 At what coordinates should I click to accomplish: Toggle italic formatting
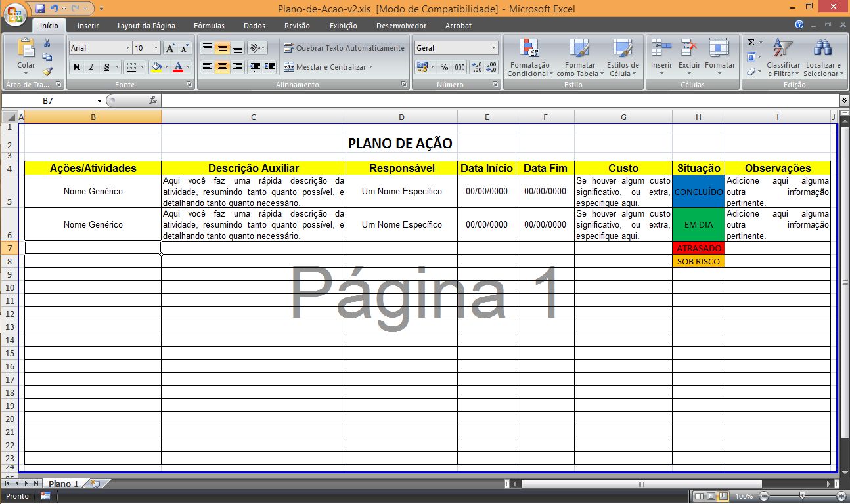(x=91, y=67)
